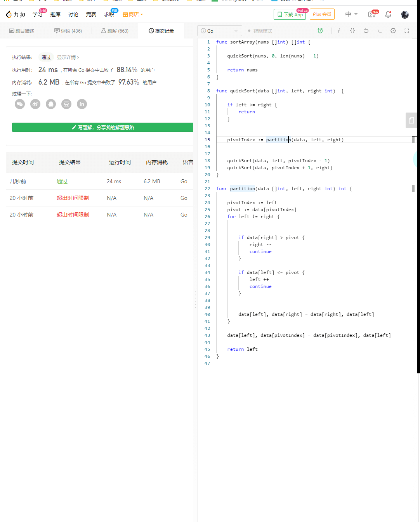
Task: Go to 讨论 section
Action: [73, 14]
